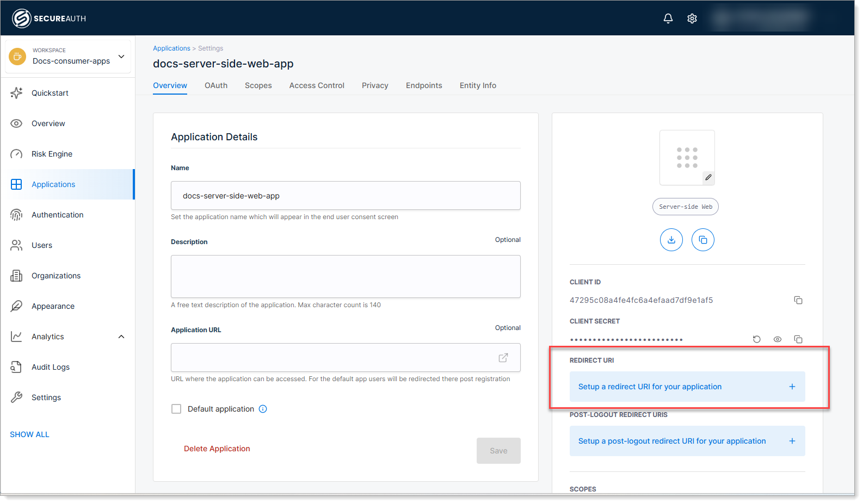Open the Endpoints tab
This screenshot has width=863, height=504.
(424, 85)
